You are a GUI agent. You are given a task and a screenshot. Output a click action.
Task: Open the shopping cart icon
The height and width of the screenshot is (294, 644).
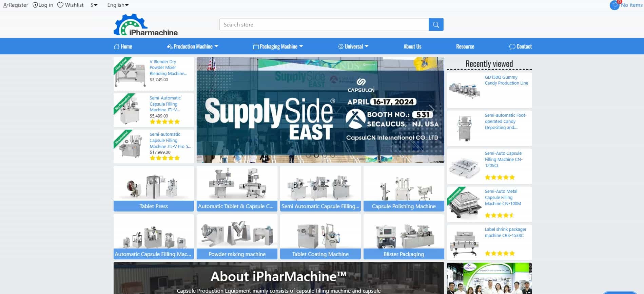614,5
